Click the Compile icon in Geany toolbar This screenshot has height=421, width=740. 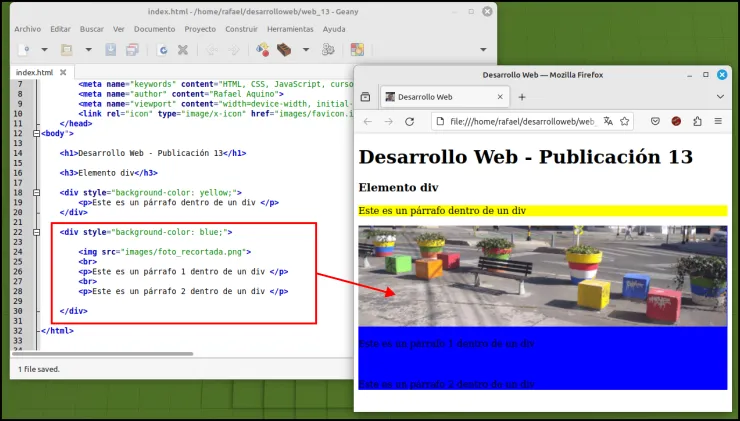click(262, 50)
